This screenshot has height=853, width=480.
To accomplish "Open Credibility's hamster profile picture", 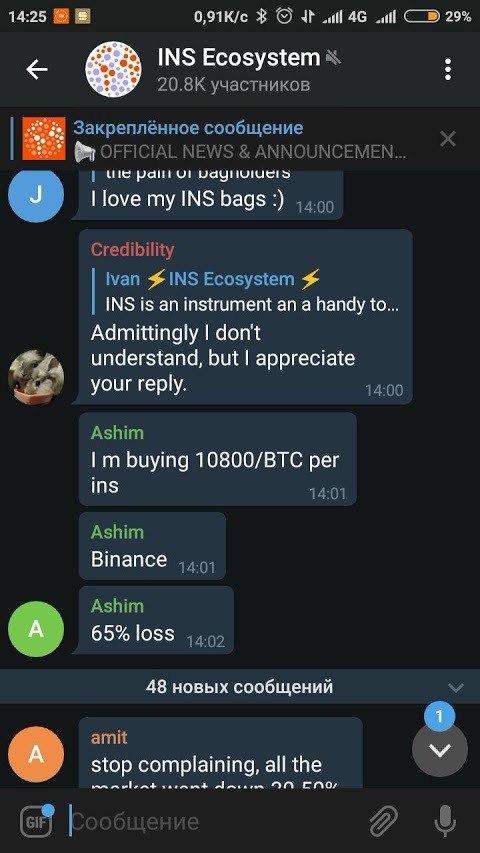I will pyautogui.click(x=36, y=377).
